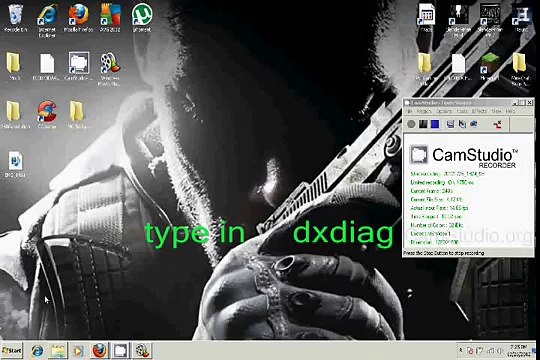Switch to Movie Maker on the taskbar

point(142,351)
